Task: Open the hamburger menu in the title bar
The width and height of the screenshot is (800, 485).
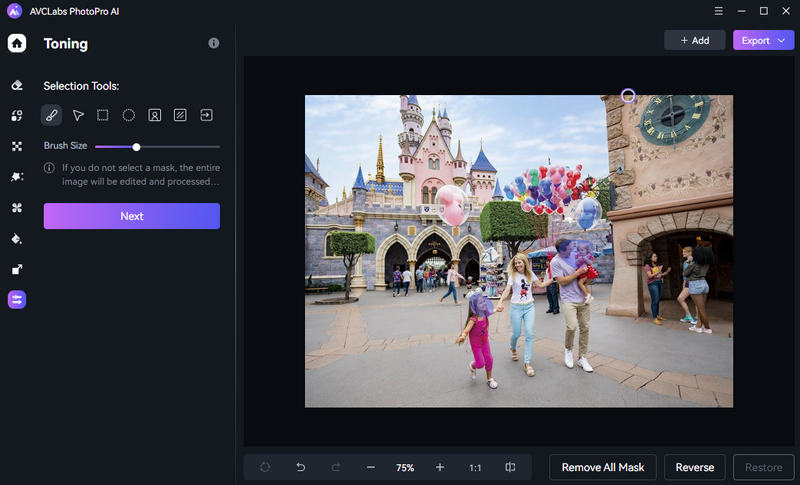Action: coord(718,11)
